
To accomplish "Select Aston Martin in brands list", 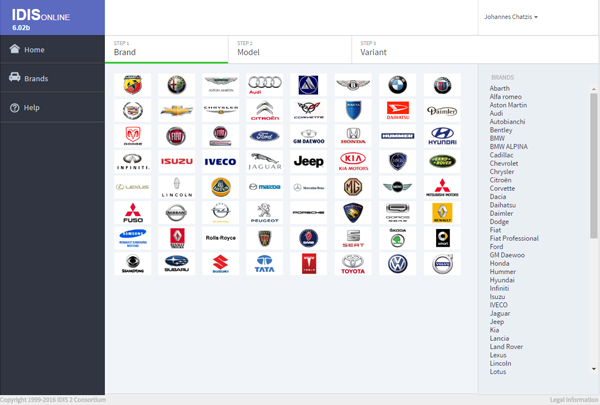I will pyautogui.click(x=508, y=105).
